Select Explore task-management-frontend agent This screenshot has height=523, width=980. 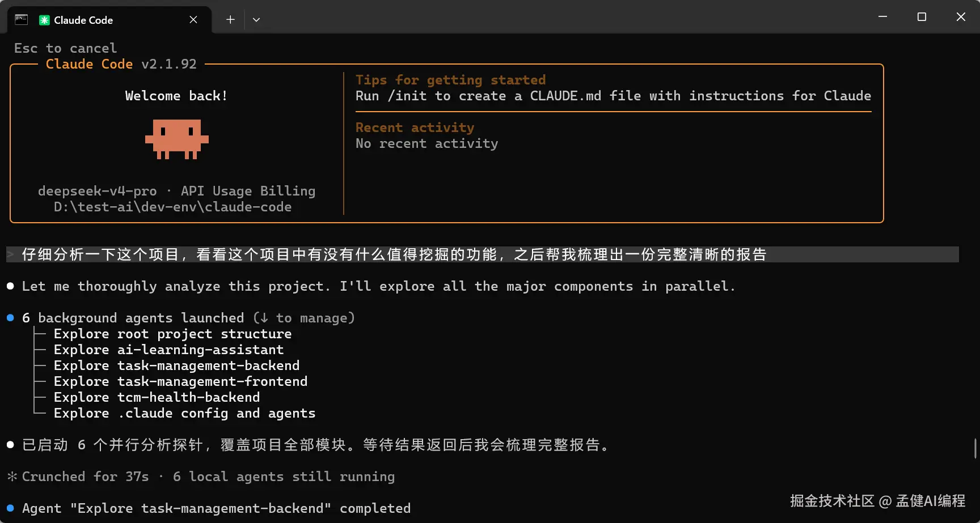point(180,381)
